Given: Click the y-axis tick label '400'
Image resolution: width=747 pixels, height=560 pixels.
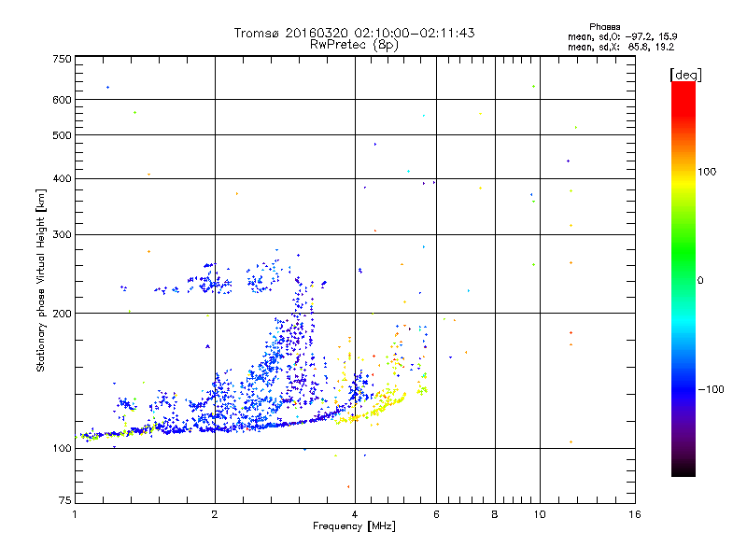Looking at the screenshot, I should [62, 179].
